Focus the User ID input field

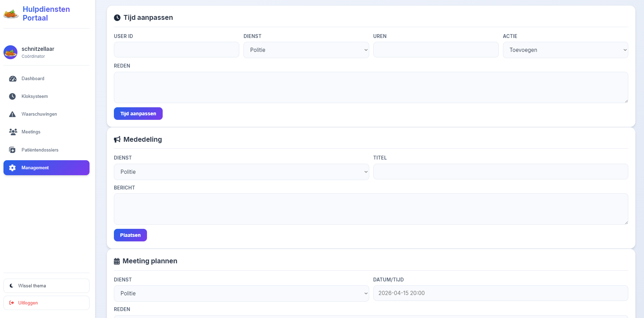point(176,50)
